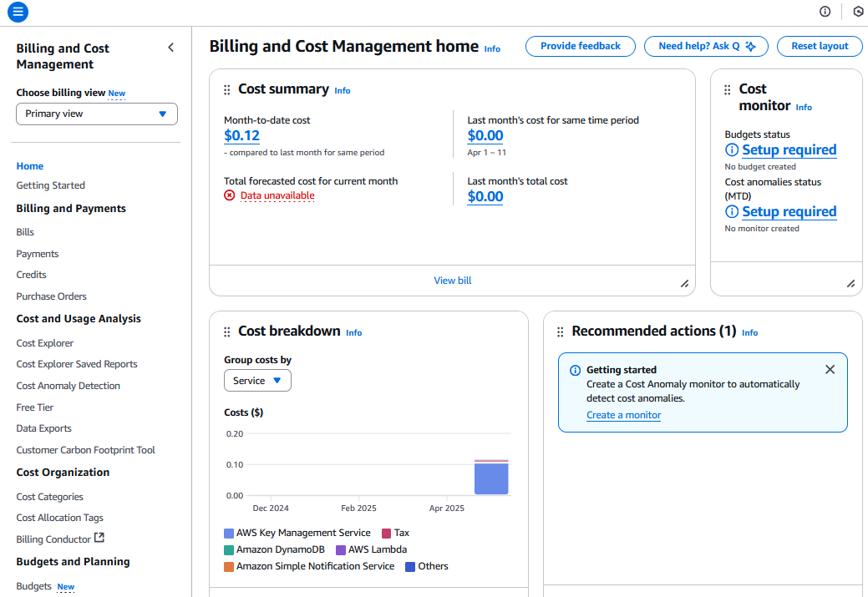Click the Cost monitor resize corner icon

[x=850, y=284]
